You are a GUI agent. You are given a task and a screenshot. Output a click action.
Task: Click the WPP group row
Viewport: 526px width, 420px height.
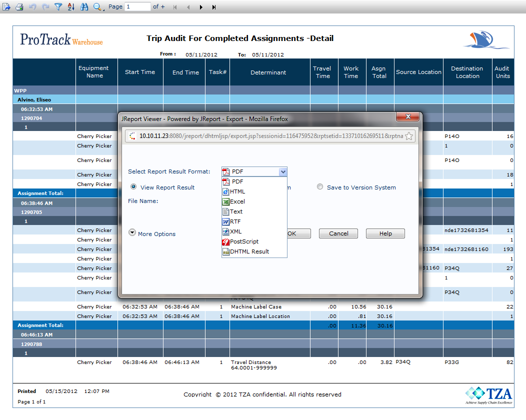pyautogui.click(x=263, y=90)
